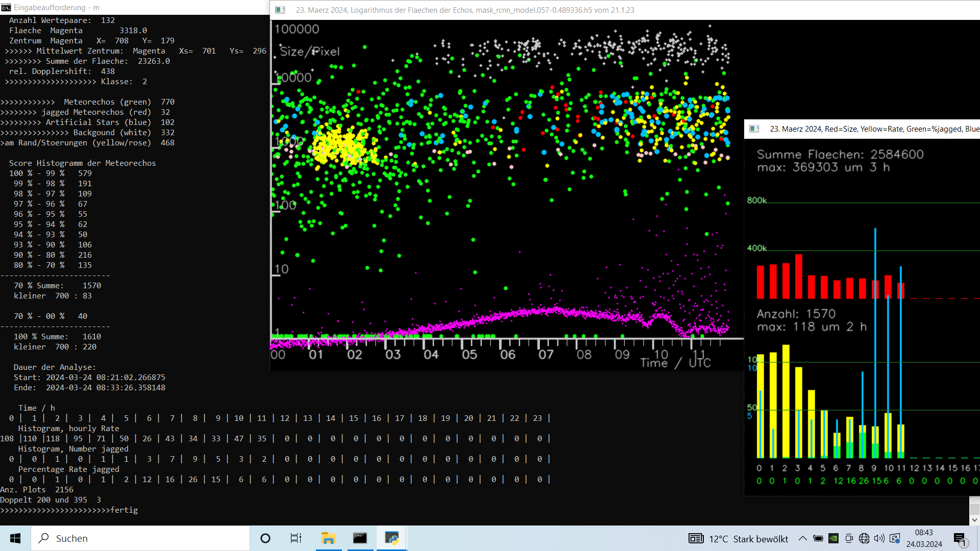Click the Suchen taskbar search field
The width and height of the screenshot is (980, 551).
(x=141, y=538)
